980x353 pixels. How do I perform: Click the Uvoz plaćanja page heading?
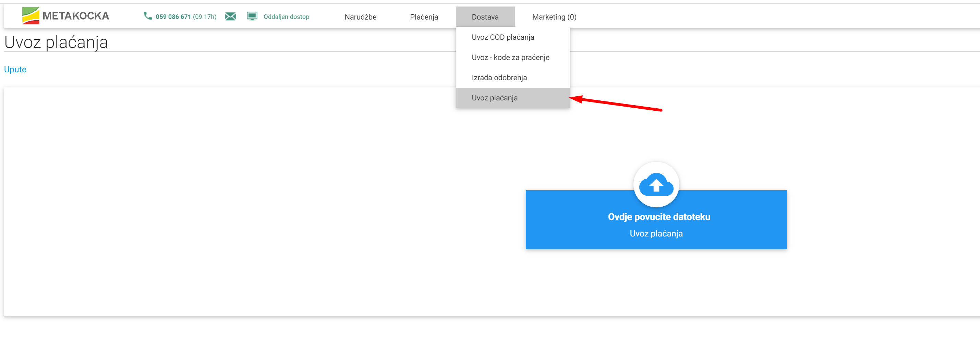coord(56,42)
